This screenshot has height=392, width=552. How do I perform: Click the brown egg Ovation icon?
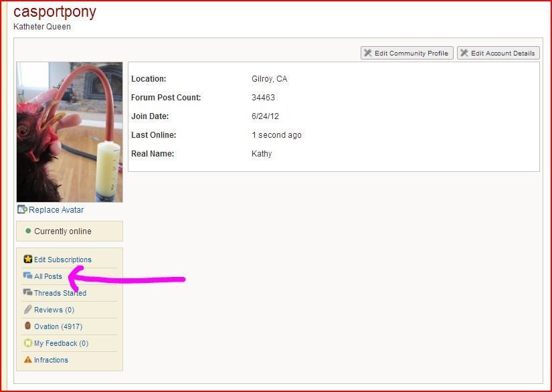[27, 326]
